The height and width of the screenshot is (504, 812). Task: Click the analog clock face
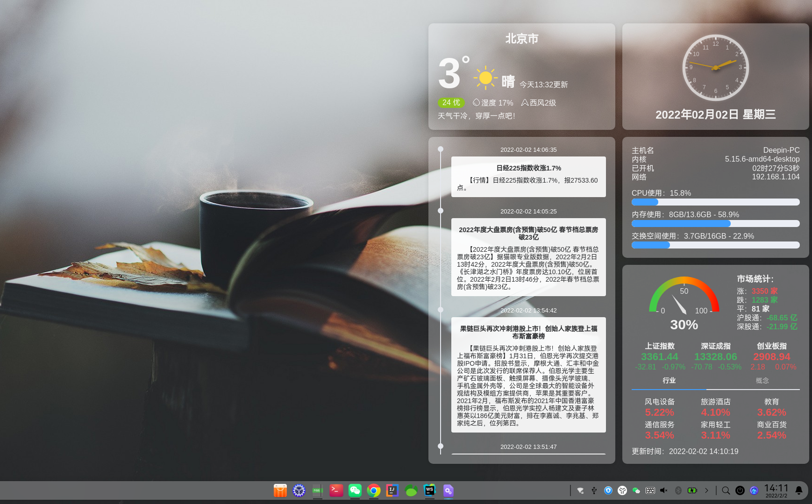point(716,68)
